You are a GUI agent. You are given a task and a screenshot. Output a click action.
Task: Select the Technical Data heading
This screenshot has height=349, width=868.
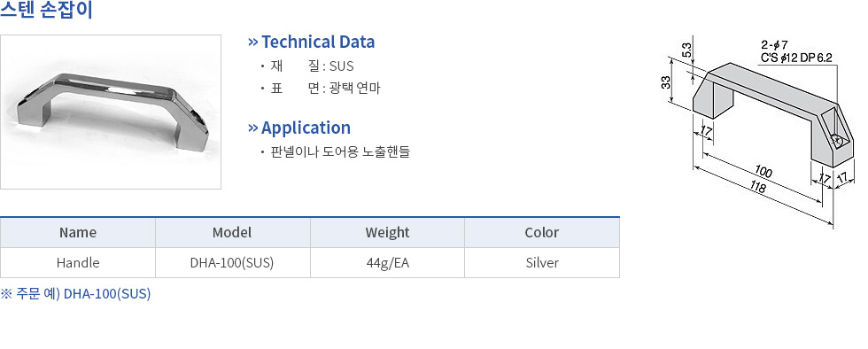click(318, 42)
